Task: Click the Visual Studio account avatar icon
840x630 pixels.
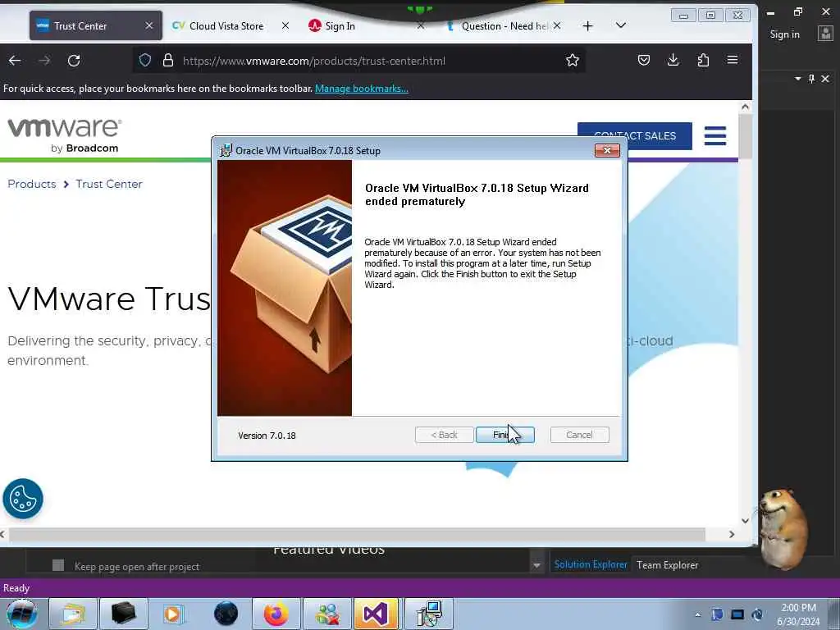Action: click(x=825, y=34)
